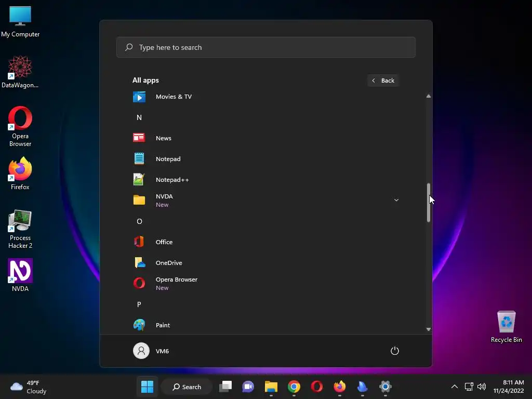Select the Opera Browser desktop shortcut
The height and width of the screenshot is (399, 532).
pos(20,127)
